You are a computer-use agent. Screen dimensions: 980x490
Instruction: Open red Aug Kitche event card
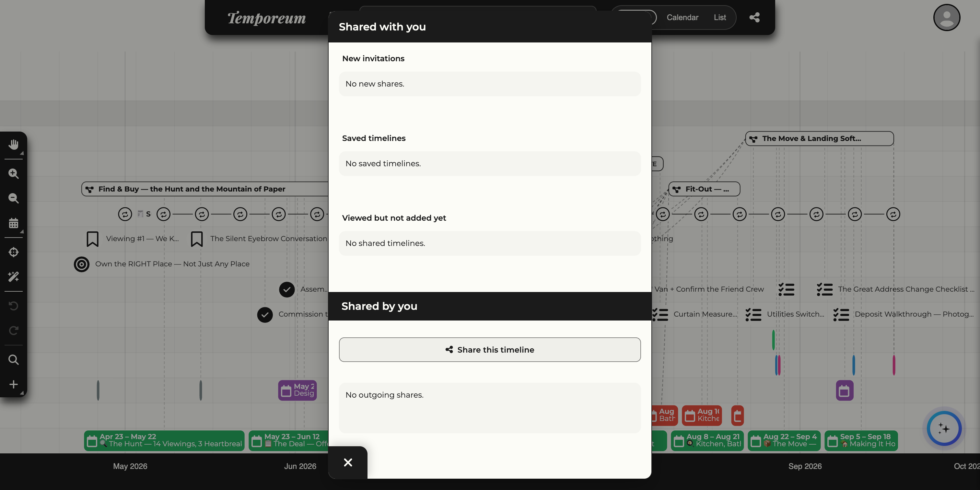click(x=702, y=415)
